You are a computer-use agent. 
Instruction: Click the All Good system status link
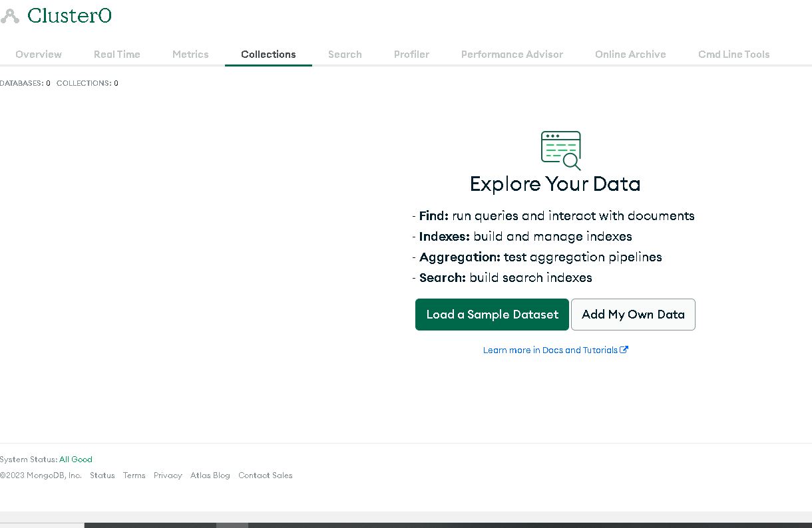coord(76,460)
